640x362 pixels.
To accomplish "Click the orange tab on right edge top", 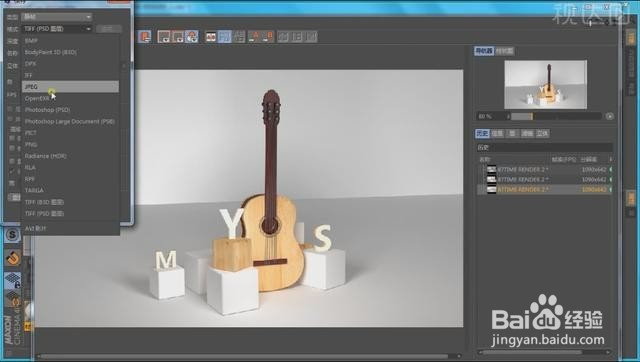I will click(x=631, y=37).
